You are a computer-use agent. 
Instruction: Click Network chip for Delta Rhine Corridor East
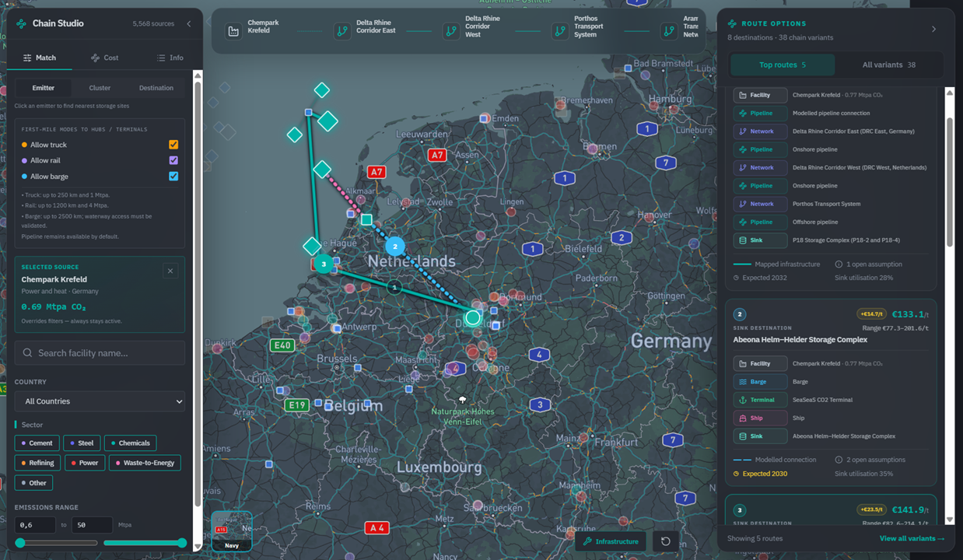(x=760, y=131)
